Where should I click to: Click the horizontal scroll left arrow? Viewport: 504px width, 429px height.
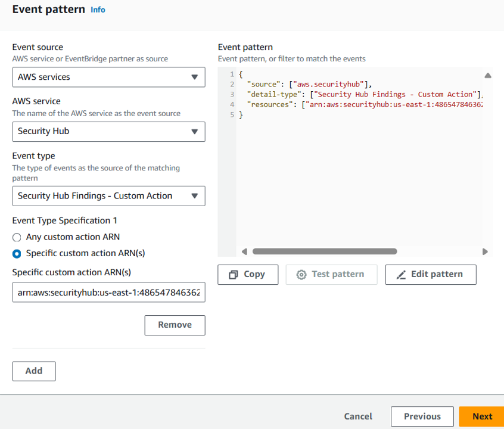coord(245,251)
